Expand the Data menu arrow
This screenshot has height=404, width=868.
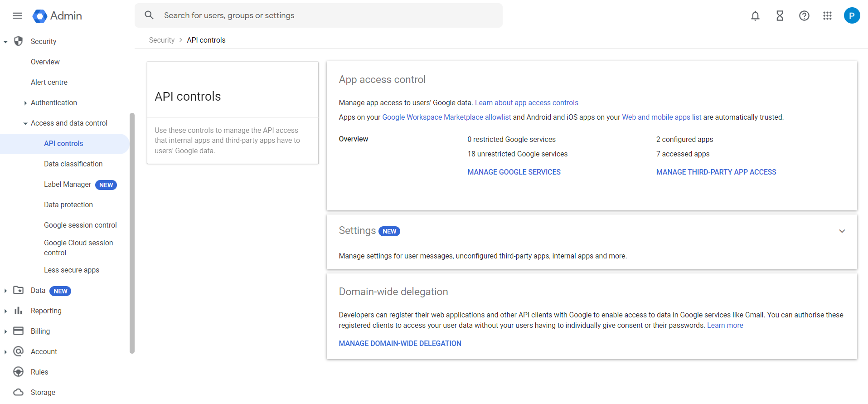pyautogui.click(x=5, y=291)
